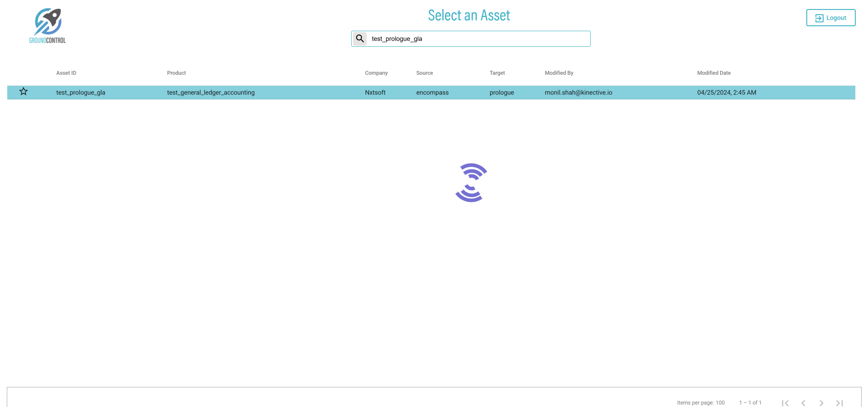Click the Target column header
This screenshot has height=407, width=868.
coord(497,73)
